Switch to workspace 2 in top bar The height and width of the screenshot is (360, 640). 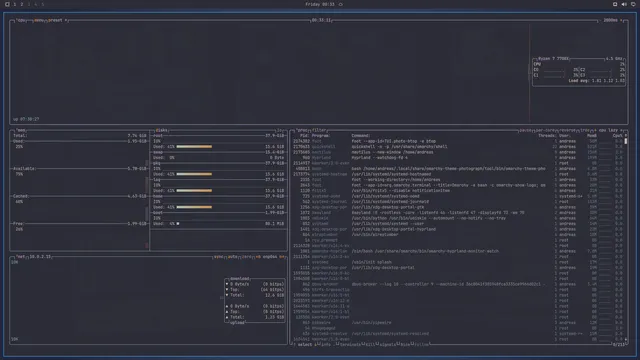22,4
